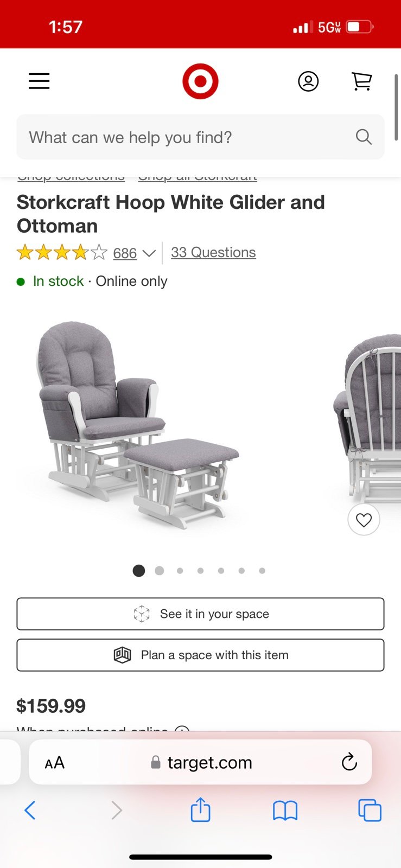401x868 pixels.
Task: Tap the search magnifier icon
Action: pyautogui.click(x=364, y=137)
